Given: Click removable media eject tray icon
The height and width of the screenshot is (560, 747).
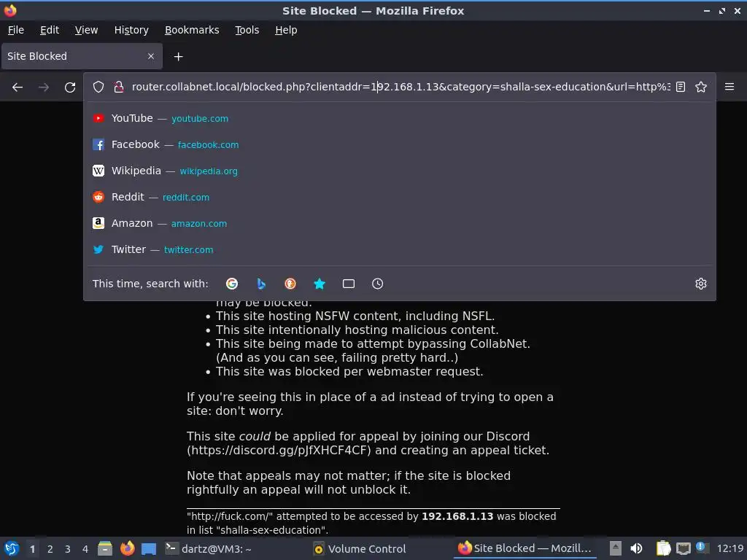Looking at the screenshot, I should [616, 548].
